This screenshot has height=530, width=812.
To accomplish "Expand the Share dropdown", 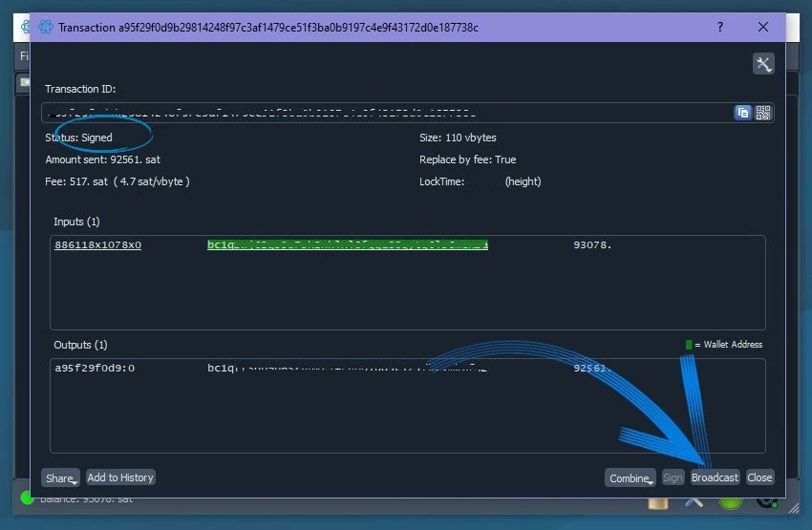I will tap(60, 477).
